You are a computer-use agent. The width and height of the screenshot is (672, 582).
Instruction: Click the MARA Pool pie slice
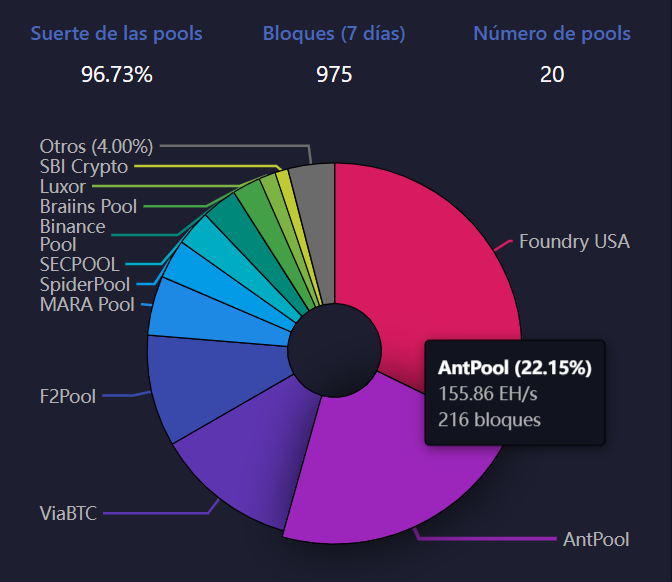tap(214, 315)
